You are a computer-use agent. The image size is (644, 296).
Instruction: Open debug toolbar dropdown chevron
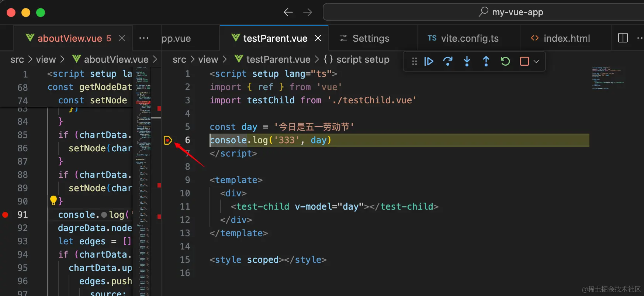[x=536, y=61]
